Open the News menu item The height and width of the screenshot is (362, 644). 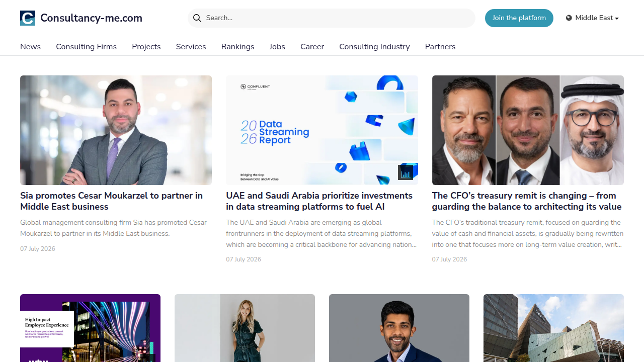coord(30,47)
